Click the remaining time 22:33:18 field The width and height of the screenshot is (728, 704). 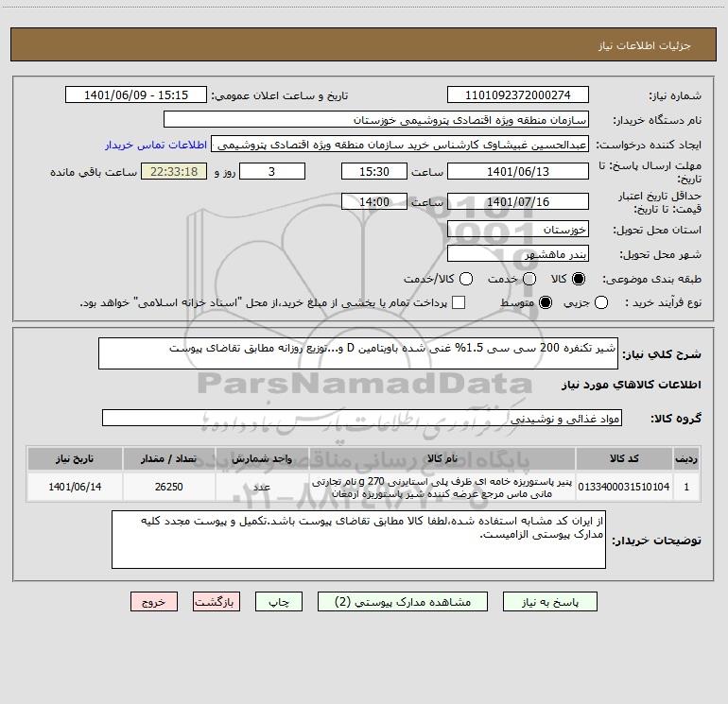(174, 171)
